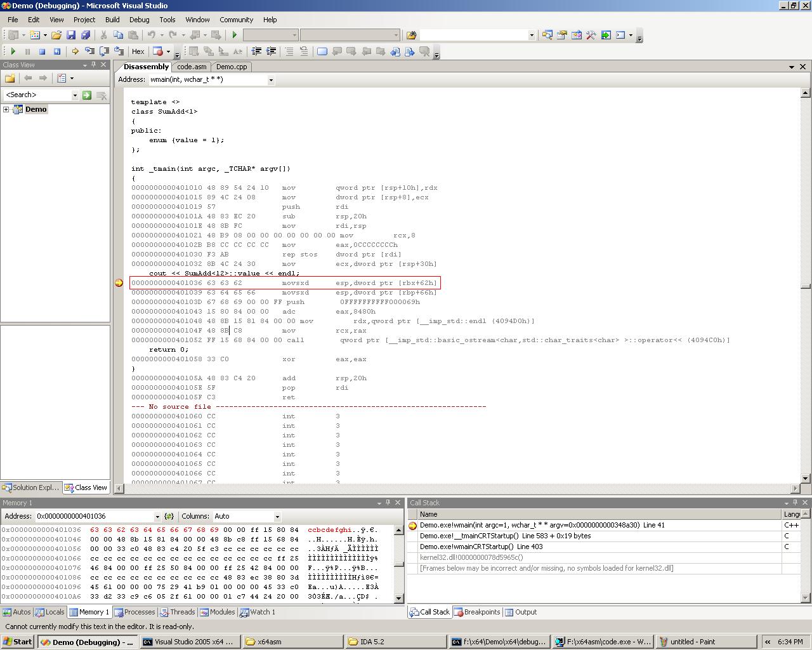This screenshot has height=650, width=812.
Task: Save all files using the stacked floppies icon
Action: pyautogui.click(x=86, y=35)
